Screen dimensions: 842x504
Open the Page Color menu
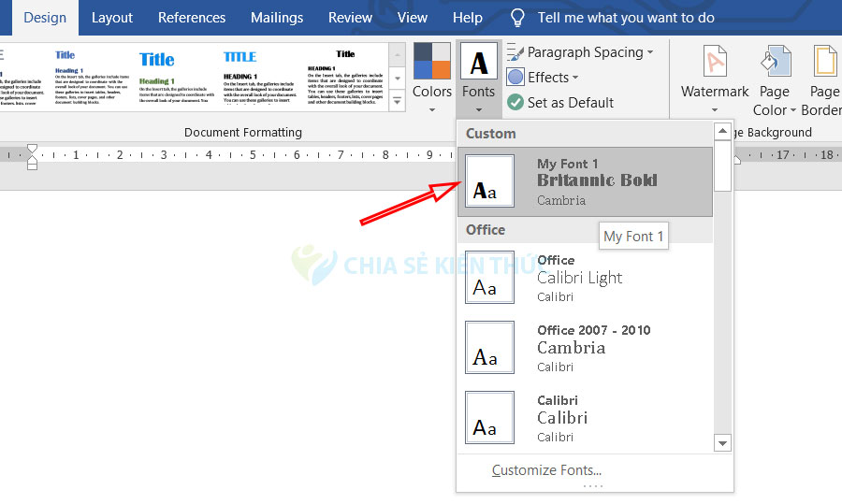tap(774, 79)
